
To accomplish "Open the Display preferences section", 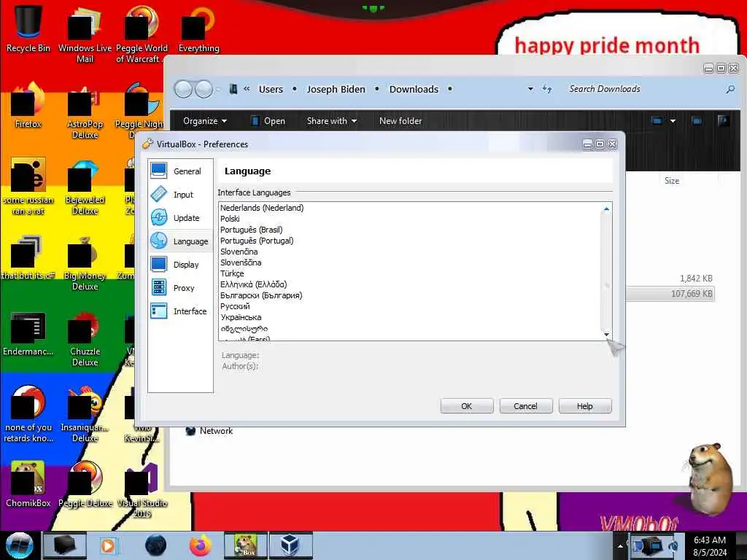I will coord(180,264).
